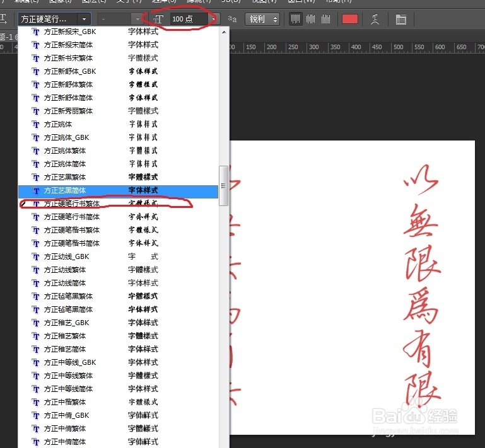Image resolution: width=485 pixels, height=448 pixels.
Task: Select font 方正毡笔黑繁体
Action: point(118,296)
